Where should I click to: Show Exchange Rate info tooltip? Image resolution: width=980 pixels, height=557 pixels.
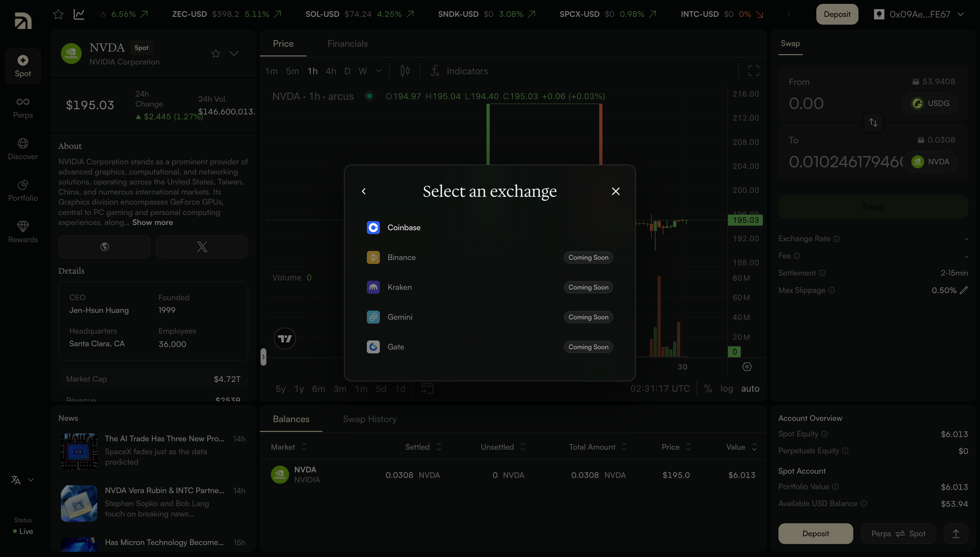(x=836, y=239)
